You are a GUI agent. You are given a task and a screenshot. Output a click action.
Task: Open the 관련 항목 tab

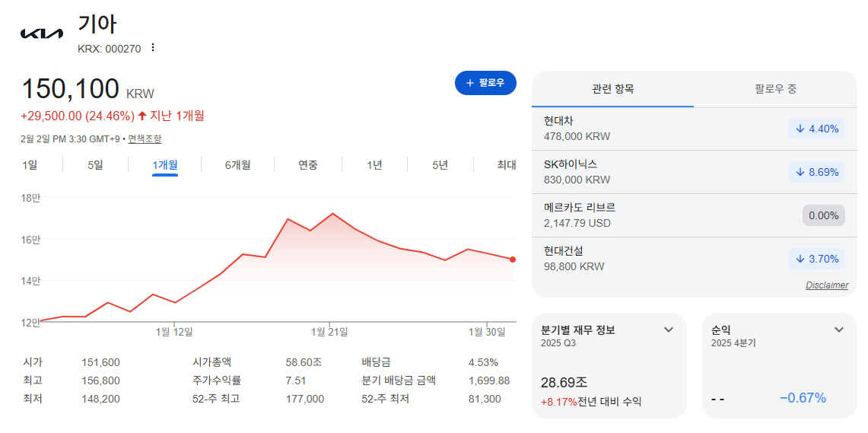tap(613, 89)
